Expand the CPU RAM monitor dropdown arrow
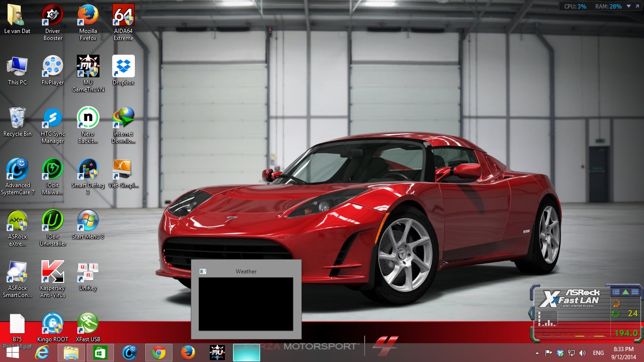 [628, 7]
